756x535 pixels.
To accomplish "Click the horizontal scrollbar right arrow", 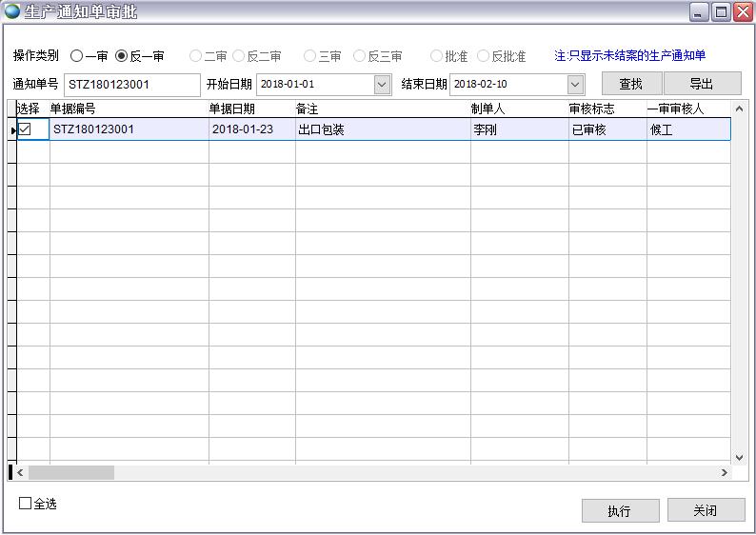I will point(724,472).
